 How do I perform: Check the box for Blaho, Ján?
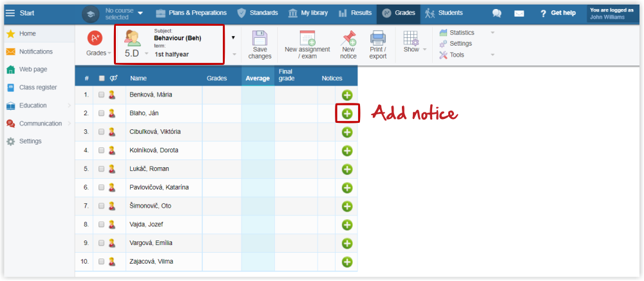(102, 113)
